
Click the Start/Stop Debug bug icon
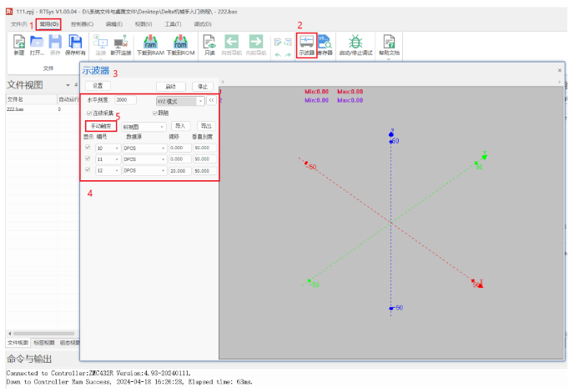click(355, 42)
